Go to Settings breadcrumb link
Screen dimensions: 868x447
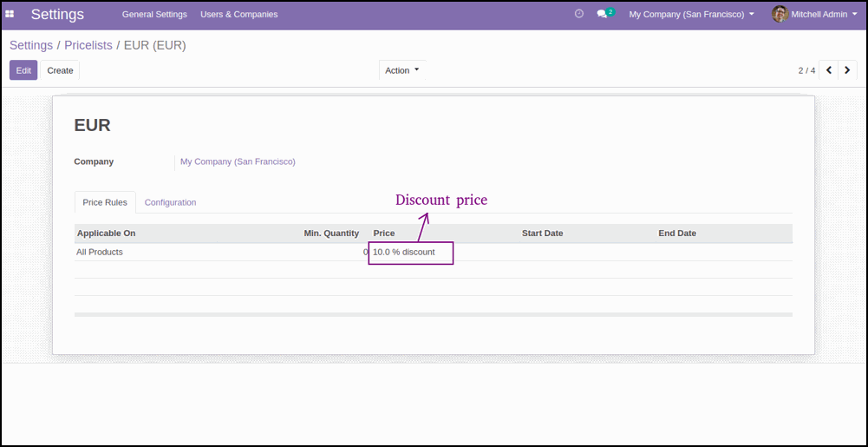click(31, 45)
